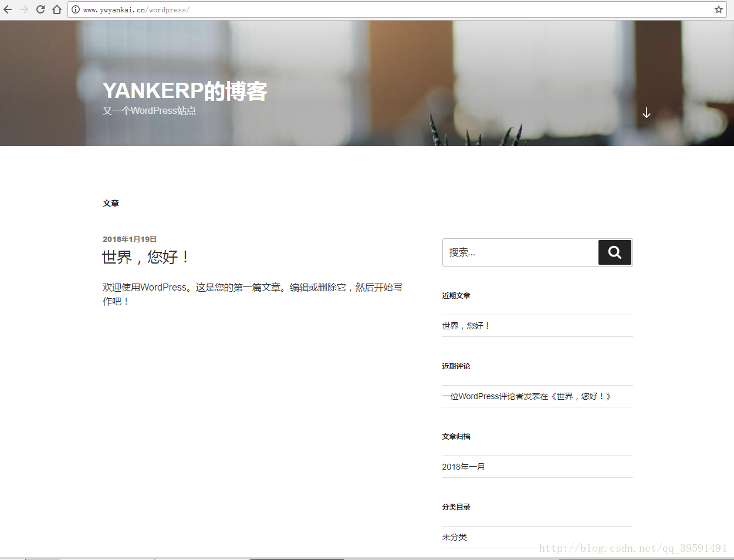This screenshot has height=560, width=734.
Task: Open the 未分类 category link
Action: [x=454, y=537]
